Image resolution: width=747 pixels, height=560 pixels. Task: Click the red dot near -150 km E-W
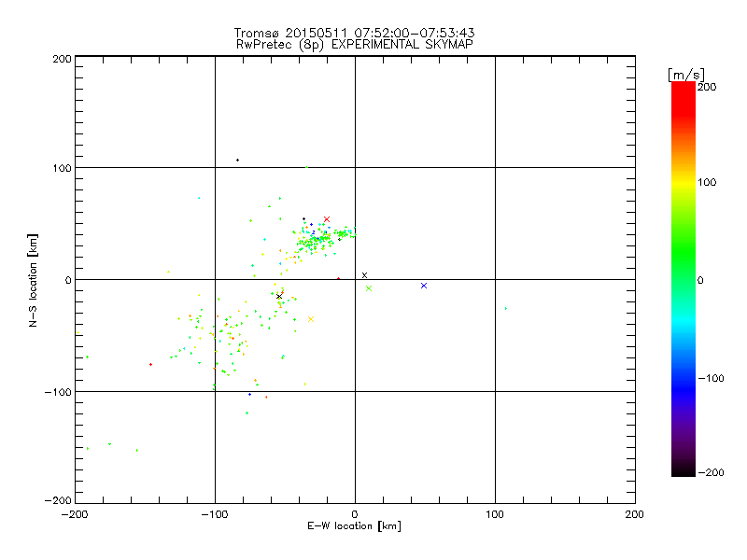(x=150, y=364)
